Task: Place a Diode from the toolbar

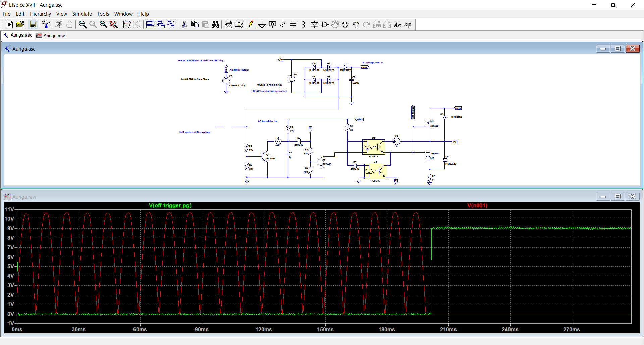Action: [x=314, y=24]
